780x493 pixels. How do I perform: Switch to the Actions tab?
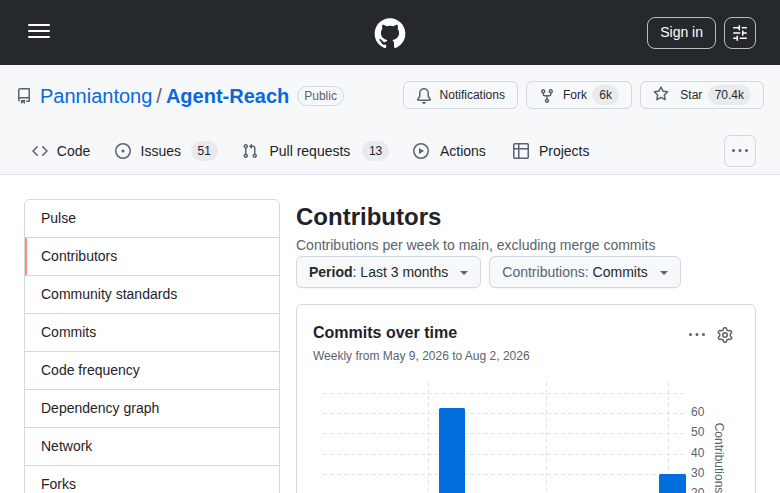pyautogui.click(x=449, y=151)
